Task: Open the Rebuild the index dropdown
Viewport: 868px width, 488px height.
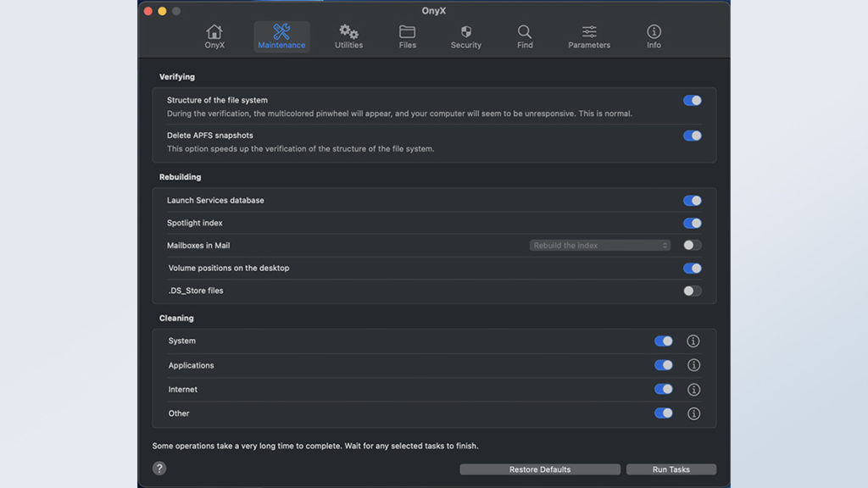Action: tap(600, 246)
